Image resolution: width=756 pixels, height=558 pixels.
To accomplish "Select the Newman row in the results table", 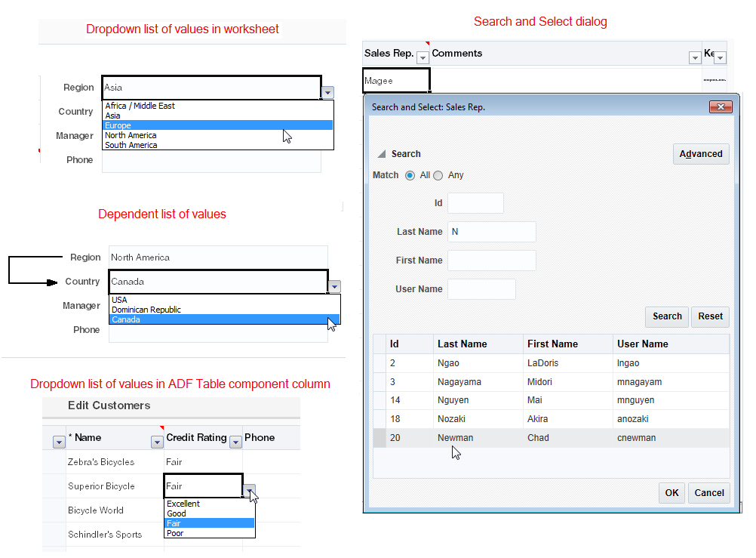I will point(552,438).
